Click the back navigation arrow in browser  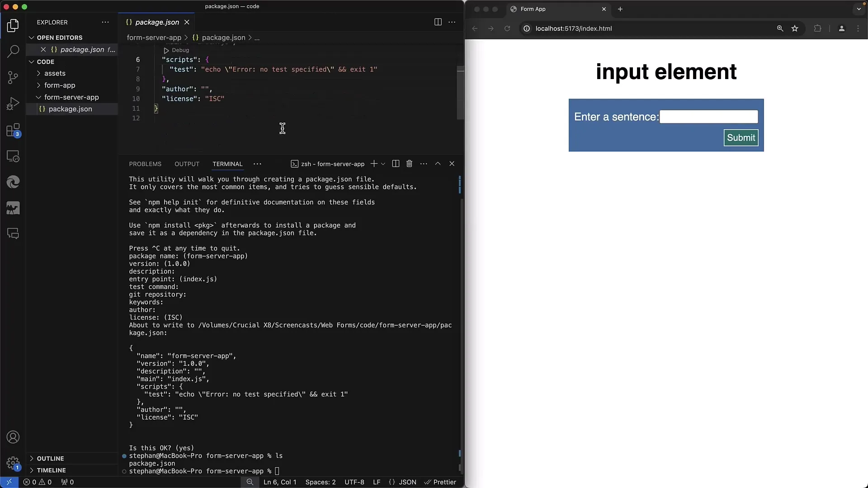pos(475,28)
